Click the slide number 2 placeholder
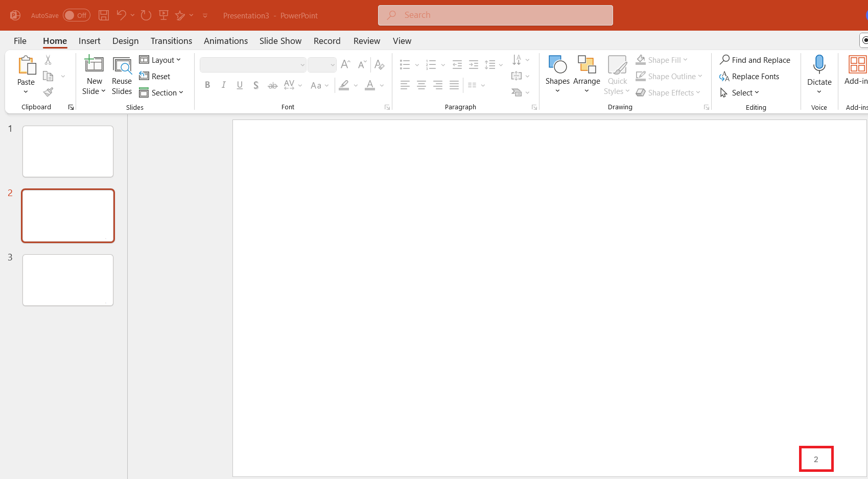 coord(816,459)
